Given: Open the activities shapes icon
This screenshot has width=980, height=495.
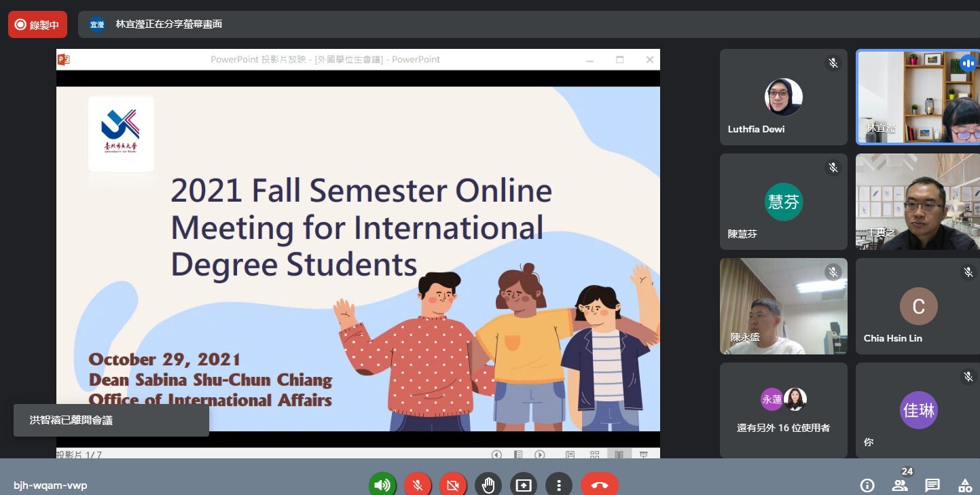Looking at the screenshot, I should (964, 485).
